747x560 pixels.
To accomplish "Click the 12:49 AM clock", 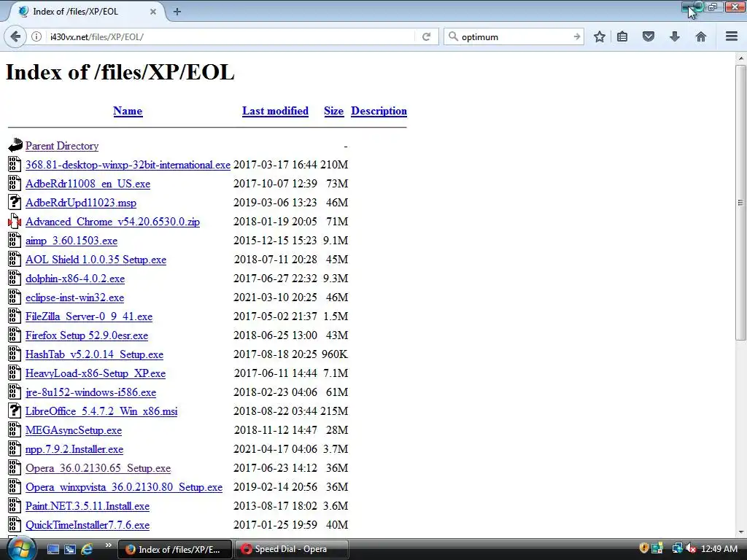I will click(719, 548).
